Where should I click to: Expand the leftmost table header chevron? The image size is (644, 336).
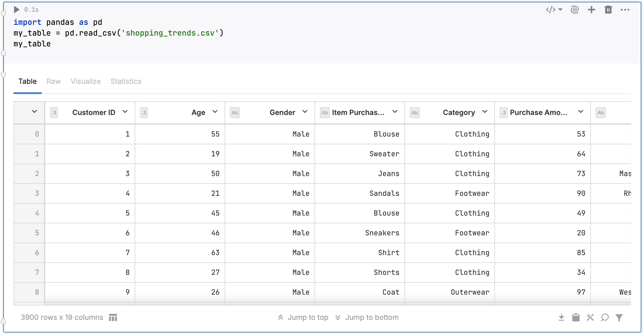pyautogui.click(x=34, y=112)
